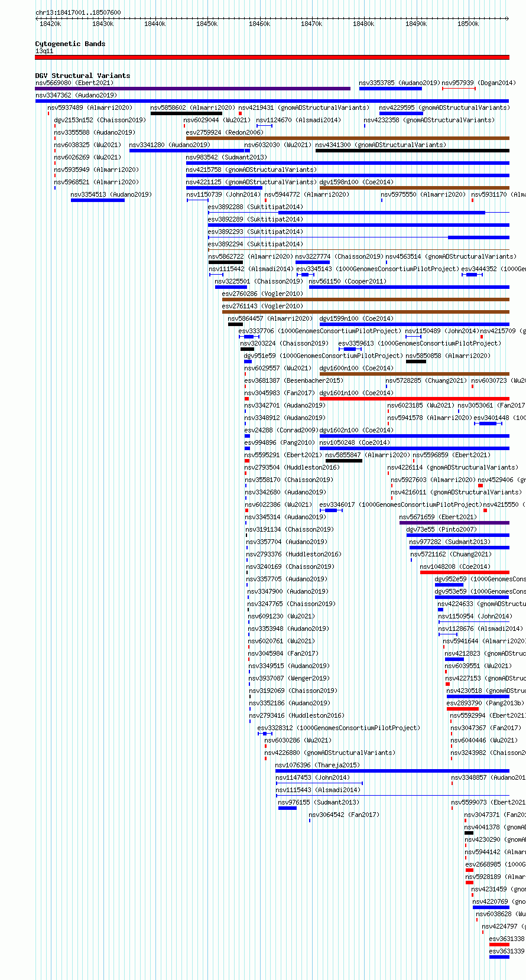Image resolution: width=526 pixels, height=980 pixels.
Task: Select esv3892293 (Suktitipat2014) label
Action: 255,232
